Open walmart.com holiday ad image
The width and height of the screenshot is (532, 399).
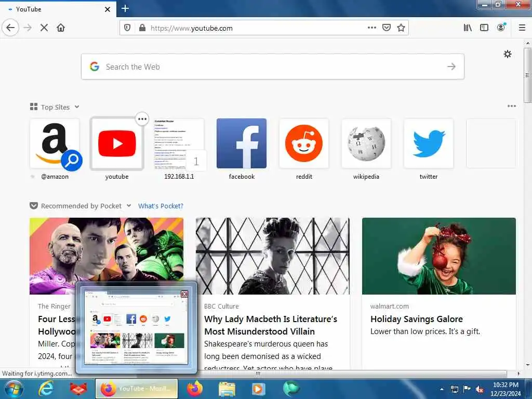click(x=438, y=256)
